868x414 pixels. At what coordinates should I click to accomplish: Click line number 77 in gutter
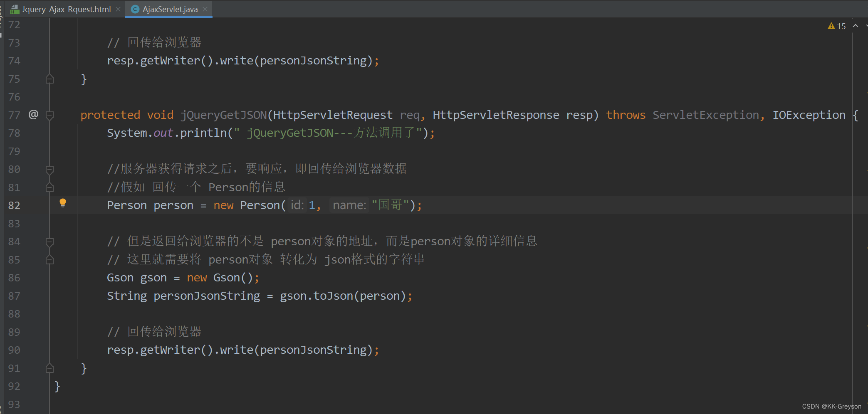pyautogui.click(x=14, y=115)
